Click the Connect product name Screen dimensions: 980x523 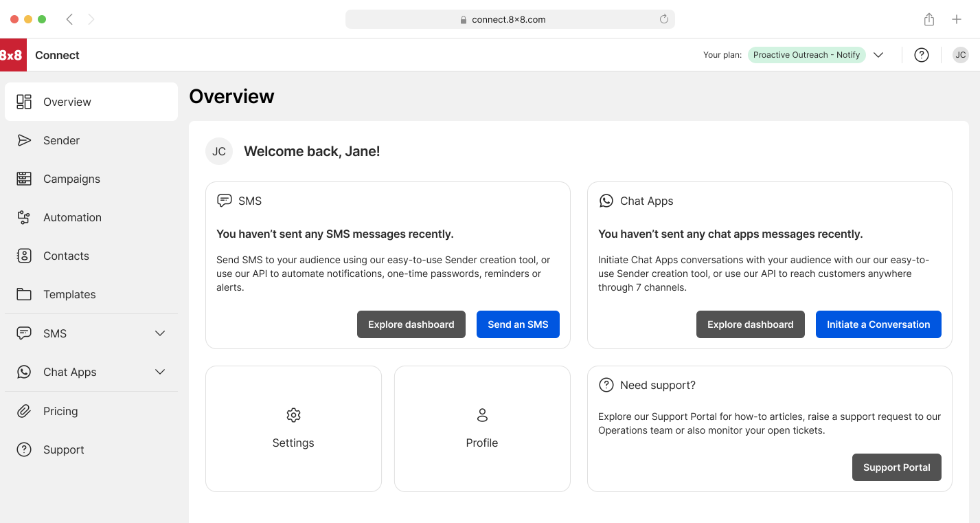point(57,55)
